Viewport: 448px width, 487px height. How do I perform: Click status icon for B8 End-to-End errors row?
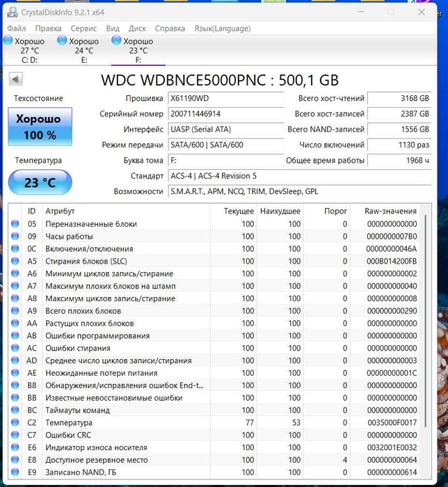click(15, 385)
